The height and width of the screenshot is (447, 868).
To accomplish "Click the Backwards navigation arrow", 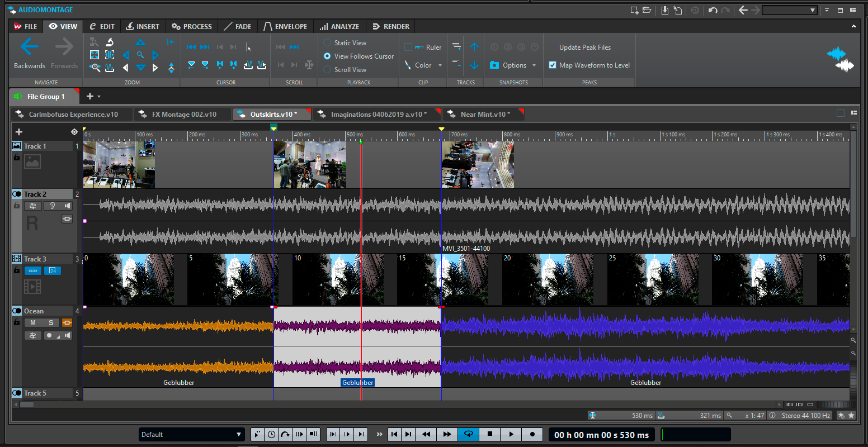I will pos(29,47).
